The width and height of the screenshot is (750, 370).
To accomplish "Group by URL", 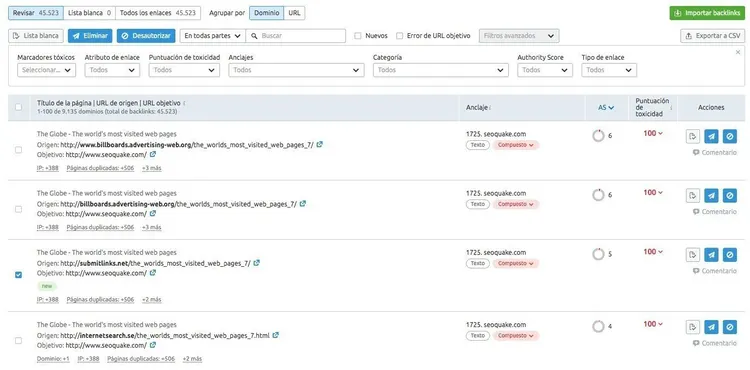I will click(295, 13).
